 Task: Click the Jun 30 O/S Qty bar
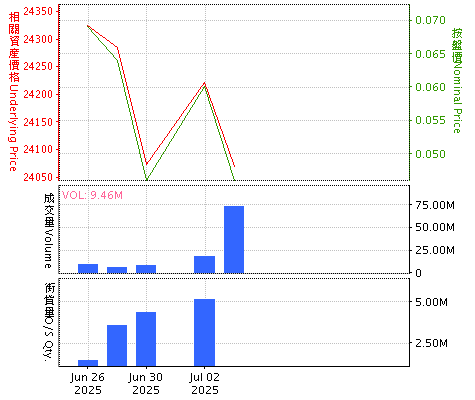point(146,339)
